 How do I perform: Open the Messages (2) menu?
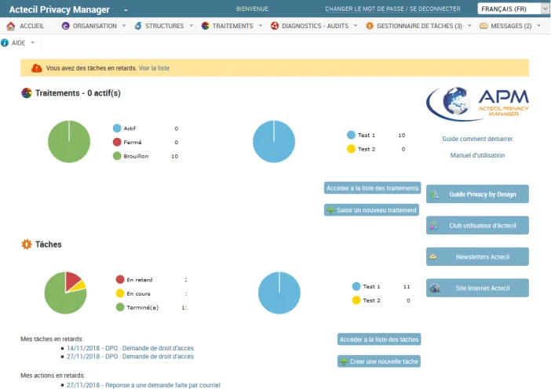pyautogui.click(x=511, y=26)
